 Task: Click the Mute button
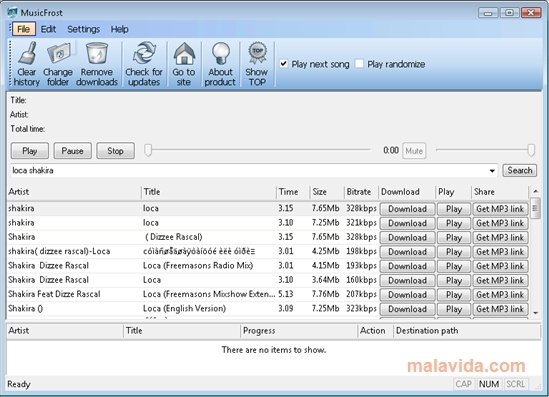point(414,151)
